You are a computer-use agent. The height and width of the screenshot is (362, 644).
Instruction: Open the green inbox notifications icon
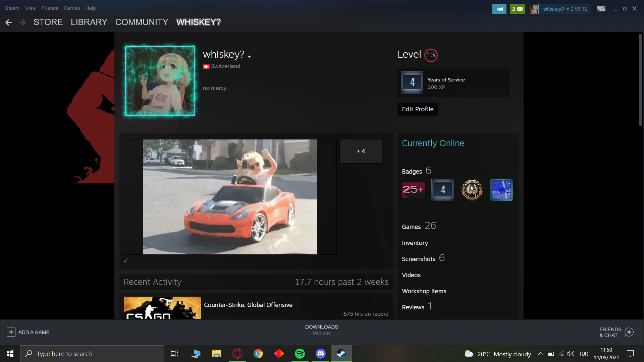[x=517, y=9]
